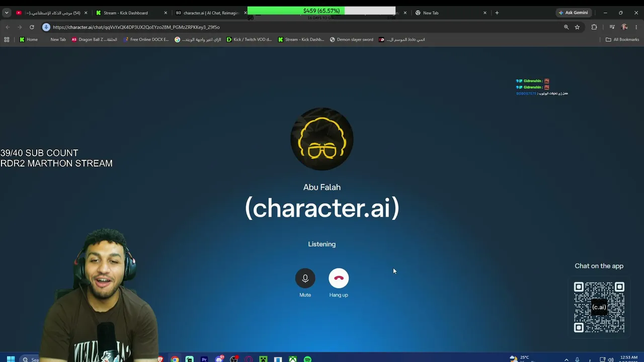
Task: Close the New Tab tab
Action: (x=485, y=13)
